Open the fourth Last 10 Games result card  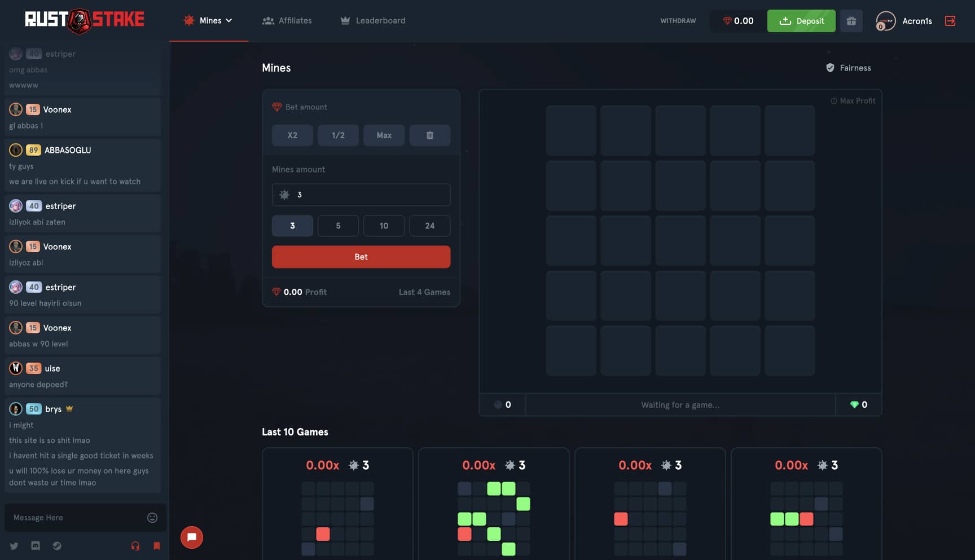tap(806, 504)
